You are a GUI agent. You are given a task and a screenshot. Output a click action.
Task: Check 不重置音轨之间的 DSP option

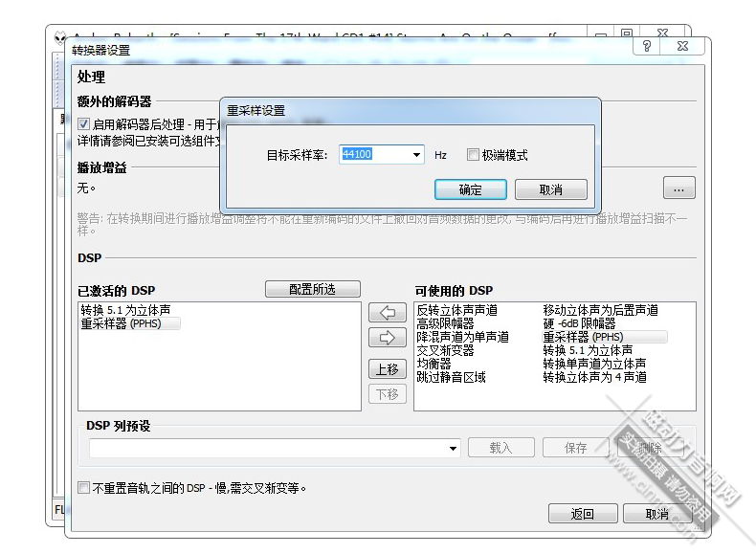point(84,488)
